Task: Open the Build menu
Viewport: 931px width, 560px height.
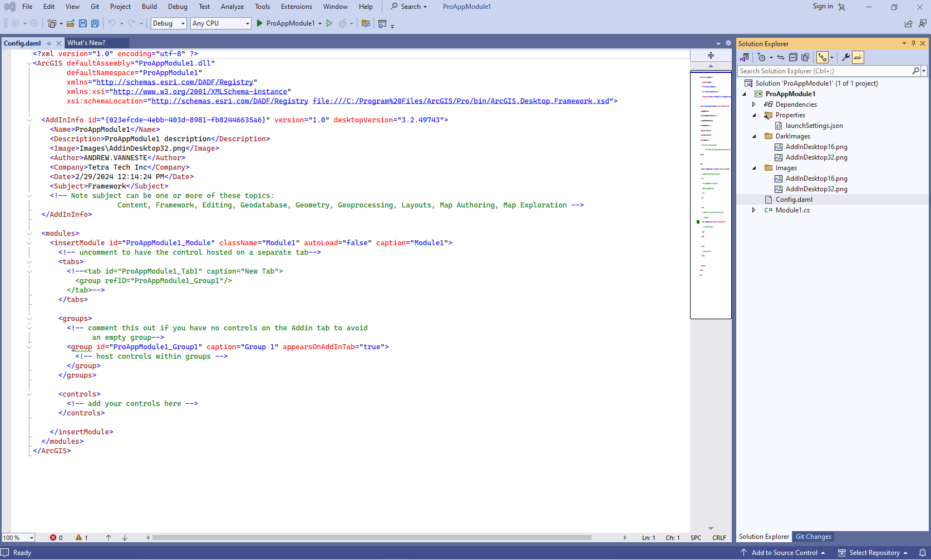Action: (x=149, y=7)
